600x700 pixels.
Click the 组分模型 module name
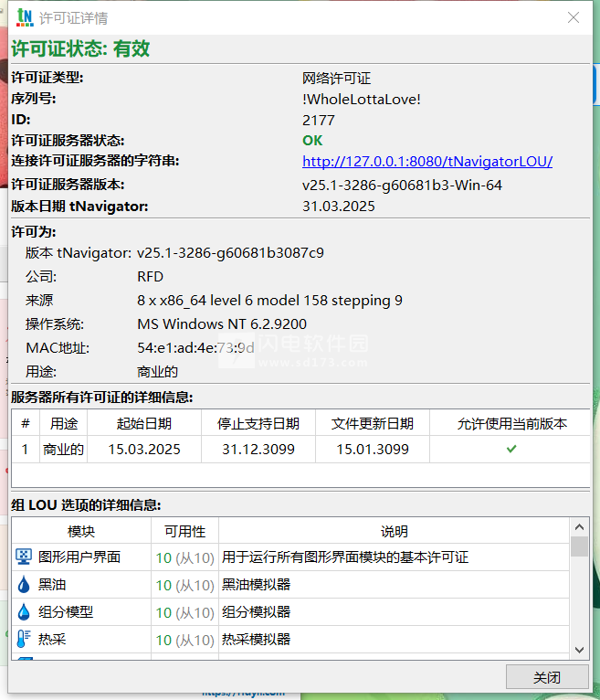[66, 612]
